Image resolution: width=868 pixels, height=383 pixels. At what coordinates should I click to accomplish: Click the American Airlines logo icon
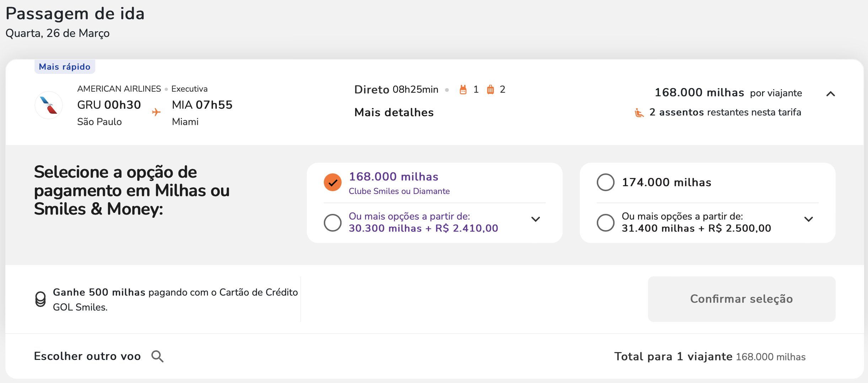tap(49, 105)
